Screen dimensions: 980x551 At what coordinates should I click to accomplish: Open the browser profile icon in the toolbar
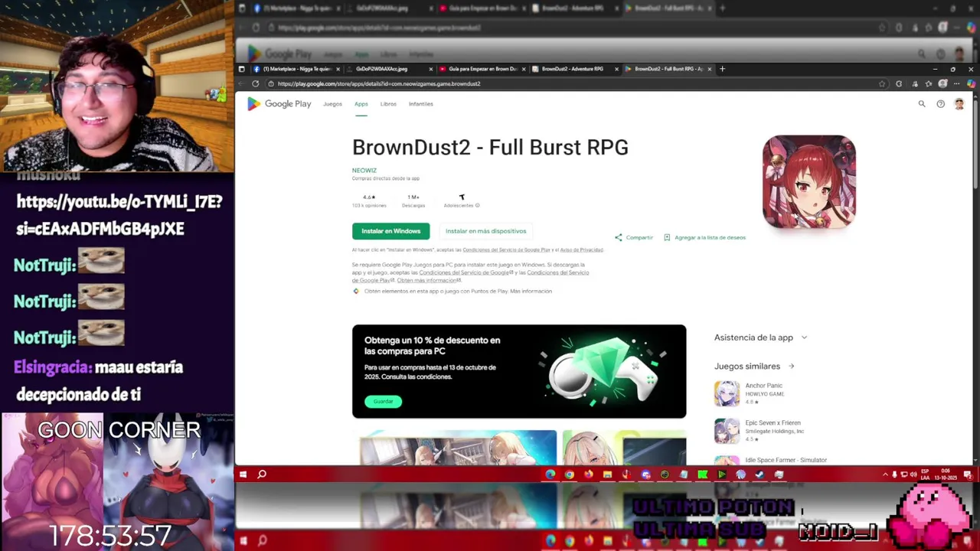(x=942, y=83)
